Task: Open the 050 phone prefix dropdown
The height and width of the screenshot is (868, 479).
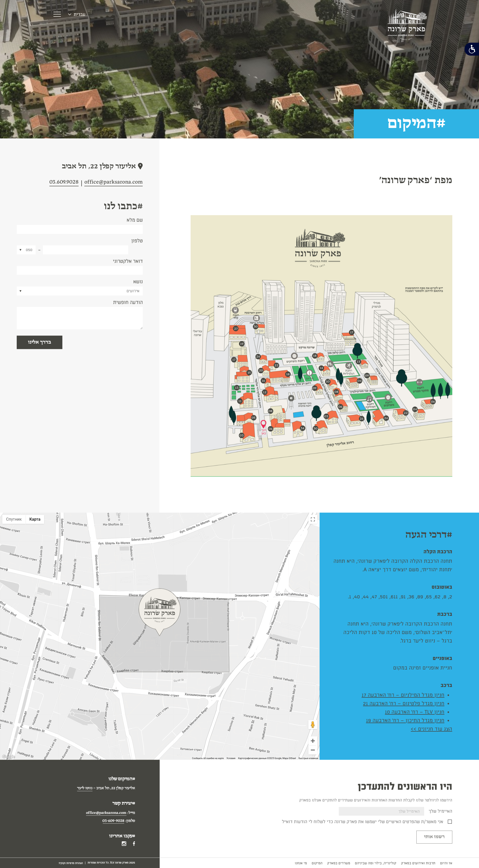Action: pos(26,250)
